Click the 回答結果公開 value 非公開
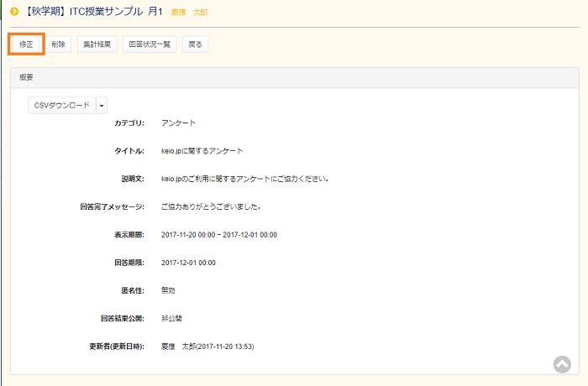 (171, 318)
